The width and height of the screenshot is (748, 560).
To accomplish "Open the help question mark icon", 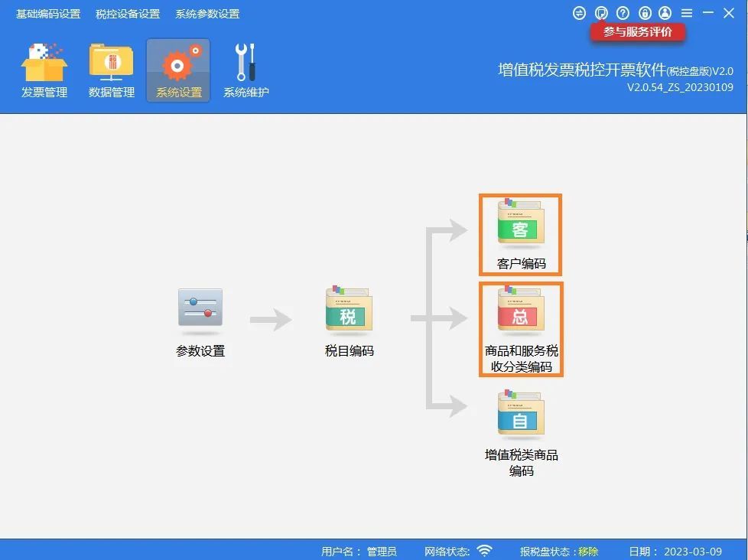I will coord(623,13).
